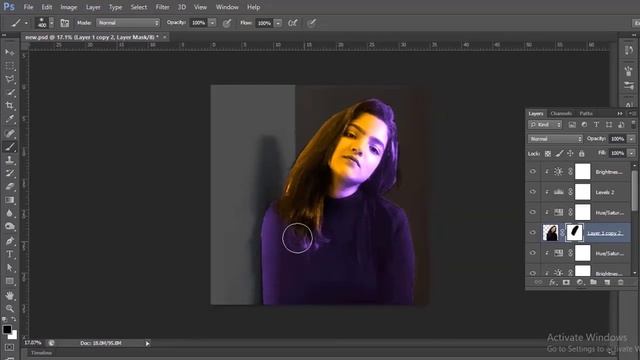Open layer Fill dropdown arrow
Screen dimensions: 640x360
tap(631, 153)
